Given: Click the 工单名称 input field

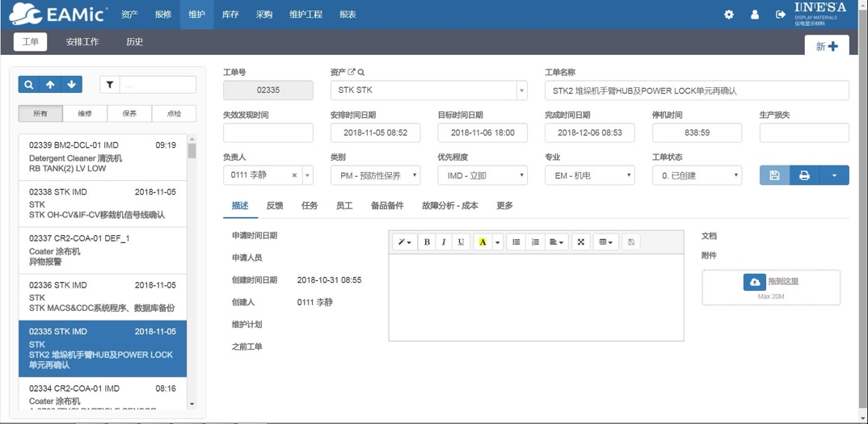Looking at the screenshot, I should (x=697, y=90).
